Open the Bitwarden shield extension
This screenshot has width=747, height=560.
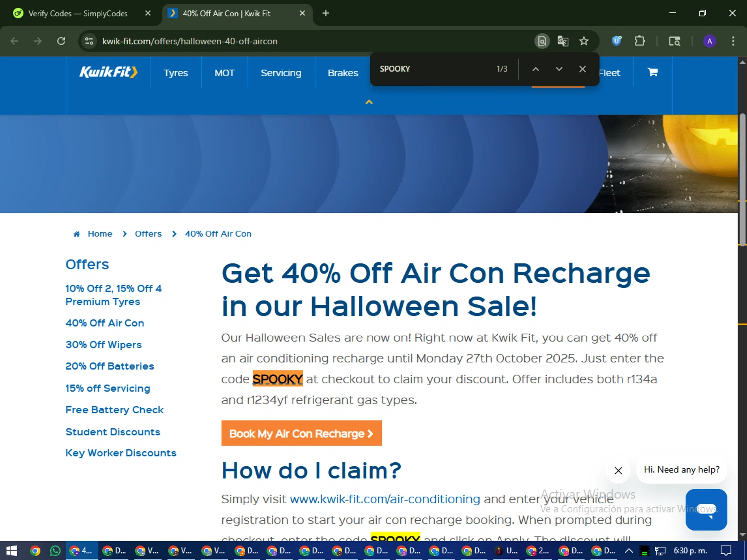coord(617,41)
